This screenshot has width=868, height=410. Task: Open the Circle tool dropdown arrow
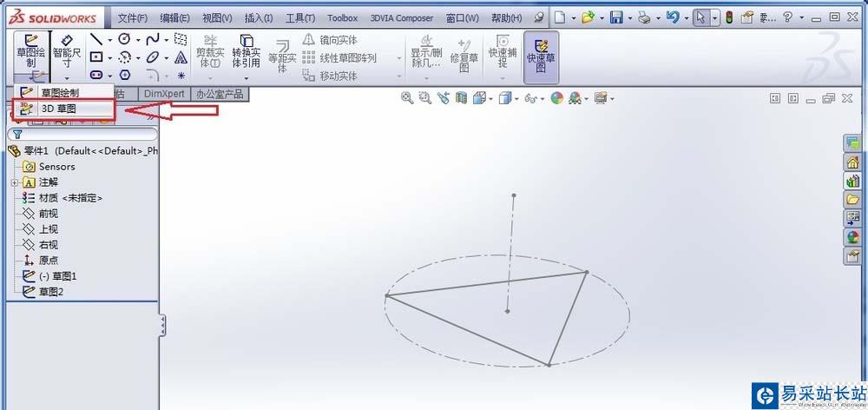[137, 40]
